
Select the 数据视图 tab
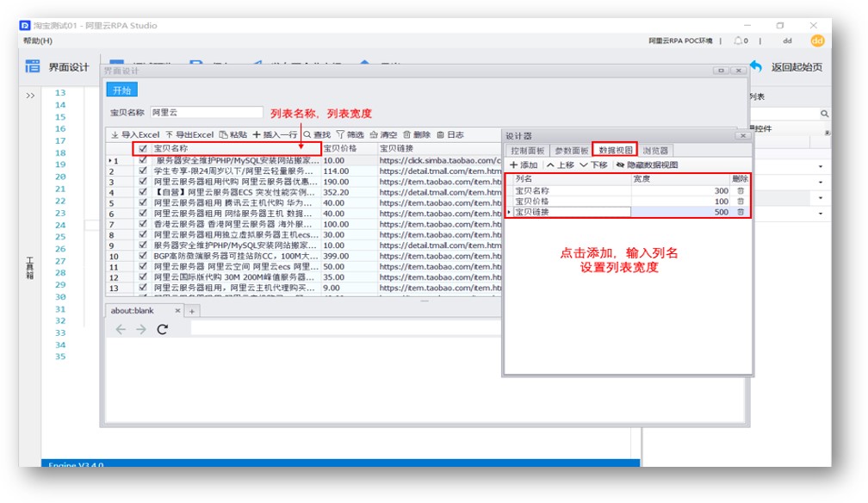(x=615, y=150)
